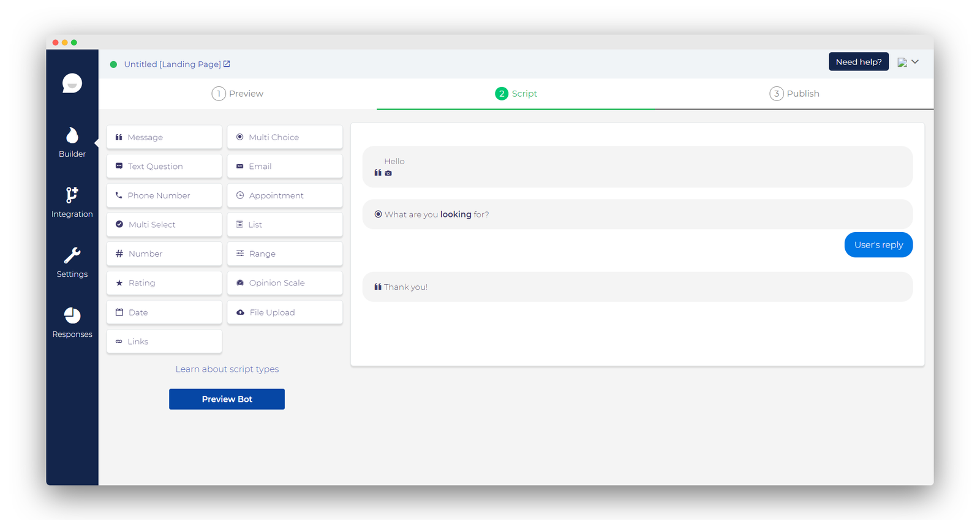The width and height of the screenshot is (980, 520).
Task: Add an Email question block
Action: pyautogui.click(x=285, y=166)
